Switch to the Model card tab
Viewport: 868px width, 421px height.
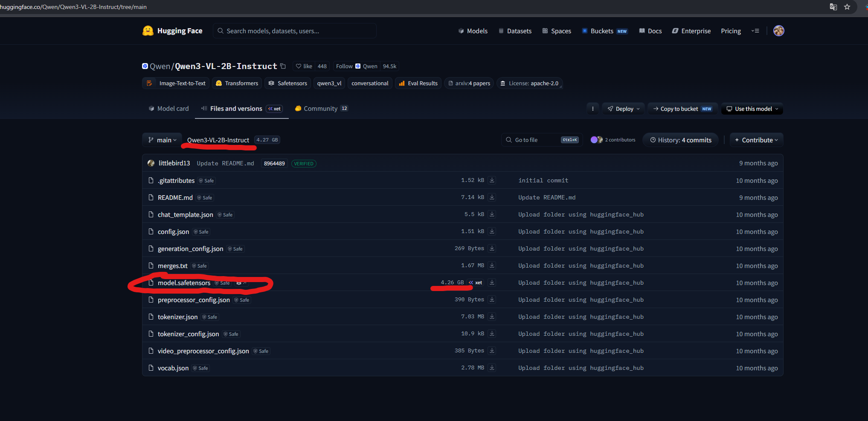coord(168,109)
